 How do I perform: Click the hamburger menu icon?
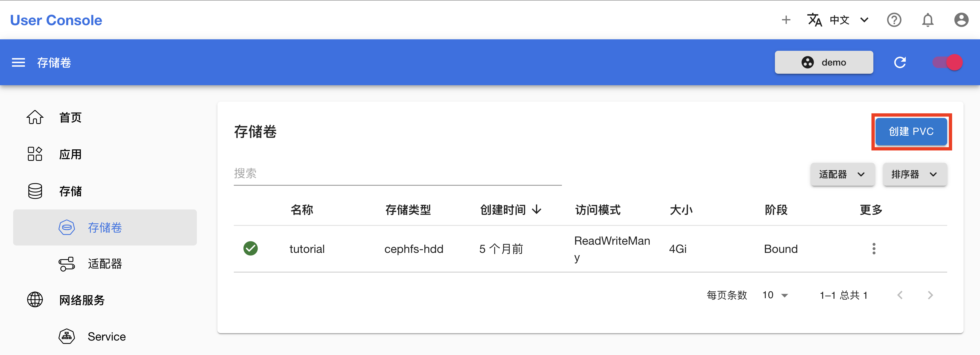[x=18, y=62]
